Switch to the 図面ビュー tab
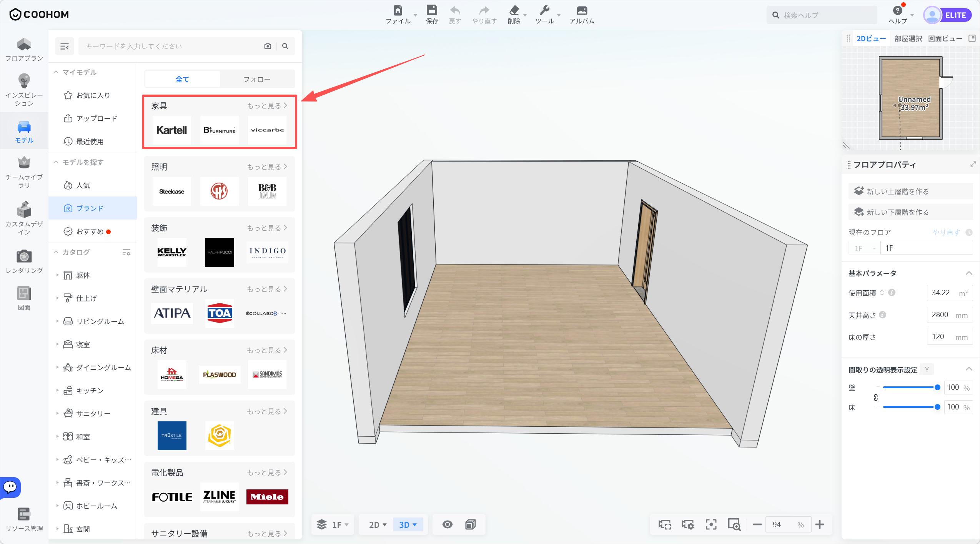The height and width of the screenshot is (544, 980). (945, 38)
